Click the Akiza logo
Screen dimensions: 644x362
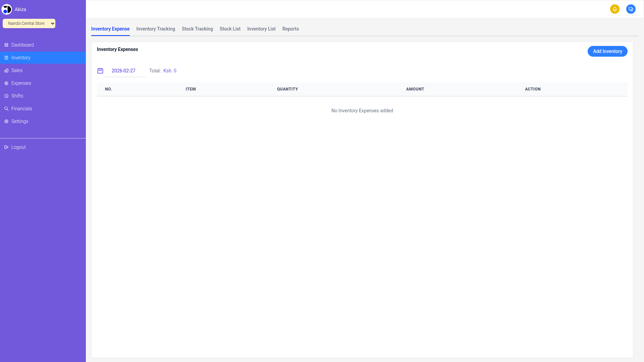click(7, 9)
